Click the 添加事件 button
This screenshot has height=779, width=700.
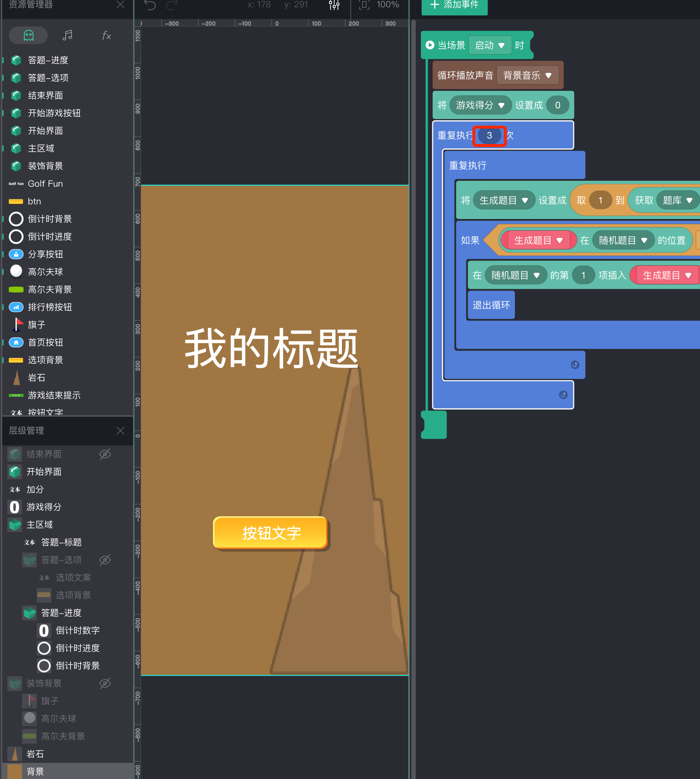click(454, 6)
